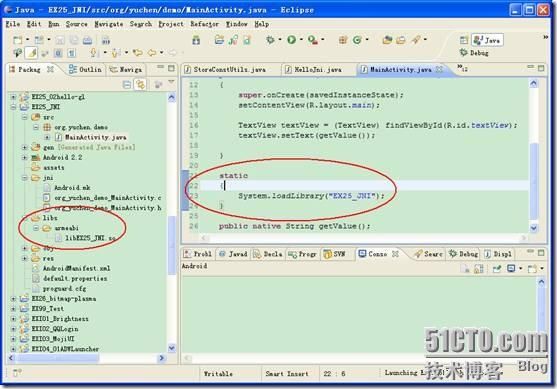Switch to the Outline view tab
The height and width of the screenshot is (389, 557).
[x=85, y=70]
